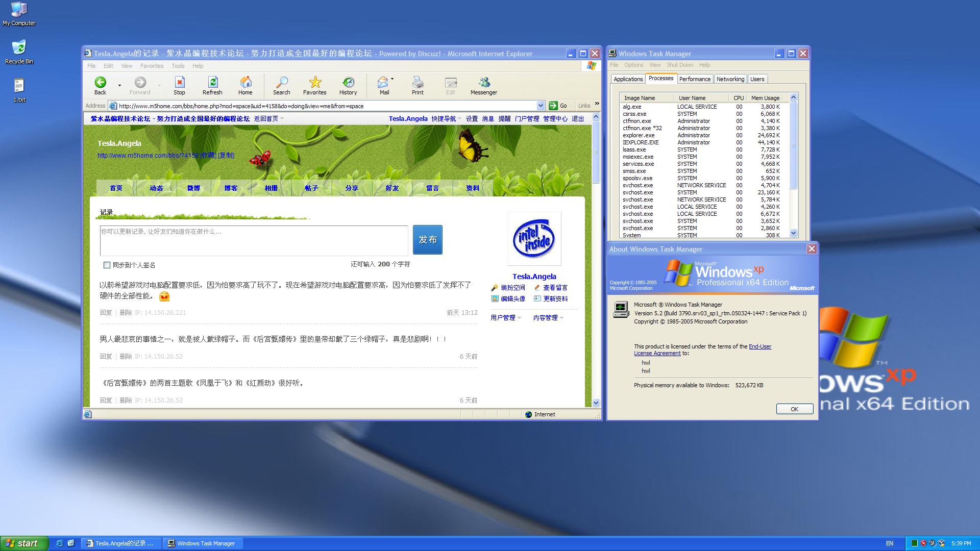Click Internet Explorer quick launch icon
980x551 pixels.
[59, 543]
